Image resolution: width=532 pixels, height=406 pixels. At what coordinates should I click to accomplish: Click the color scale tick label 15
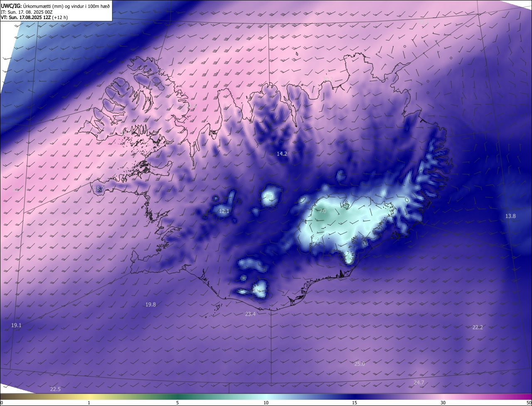click(355, 403)
